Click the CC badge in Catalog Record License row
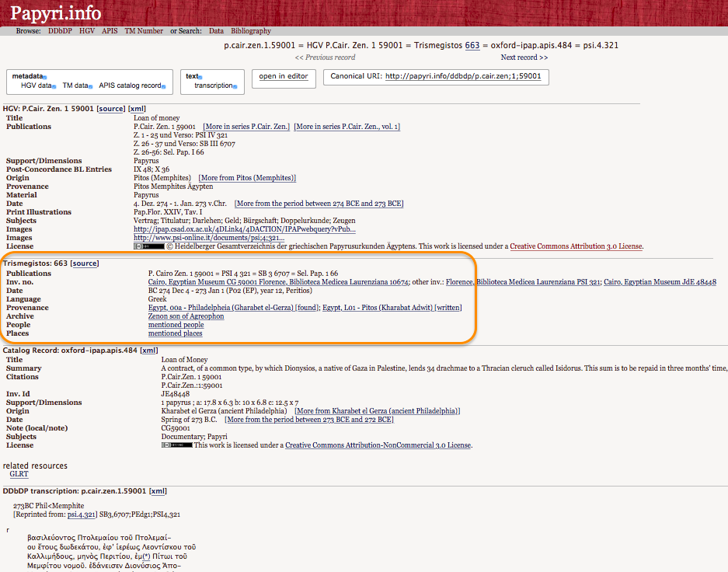This screenshot has height=572, width=728. pyautogui.click(x=176, y=445)
